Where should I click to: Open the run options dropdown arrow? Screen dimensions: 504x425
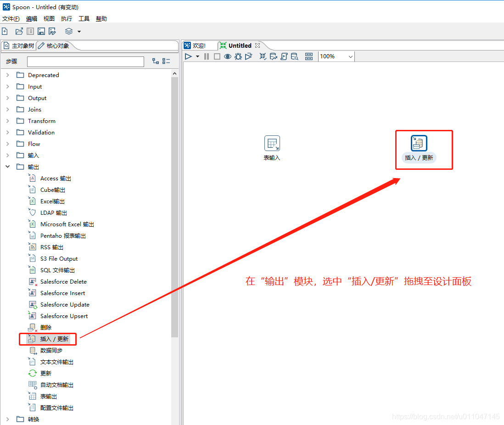tap(197, 56)
